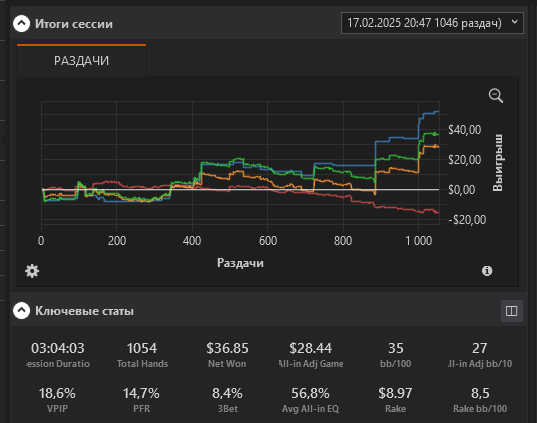Click the zoom out magnifier icon

(x=496, y=96)
